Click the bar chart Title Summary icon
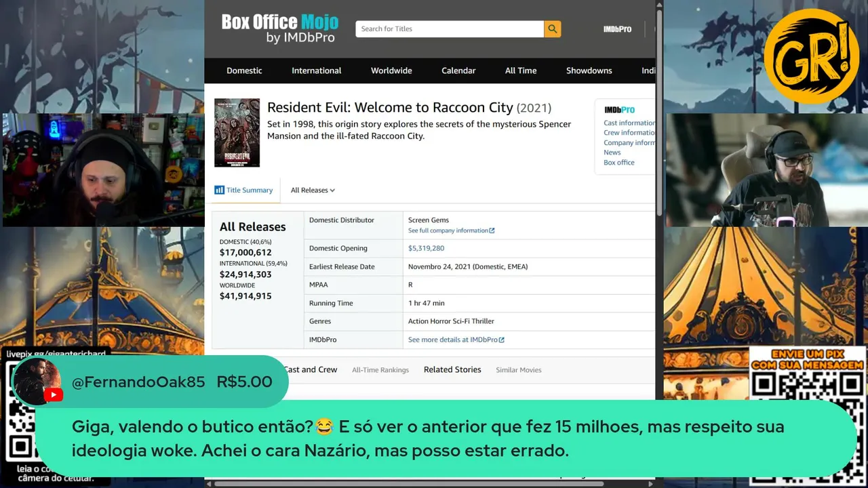The height and width of the screenshot is (488, 868). point(219,190)
